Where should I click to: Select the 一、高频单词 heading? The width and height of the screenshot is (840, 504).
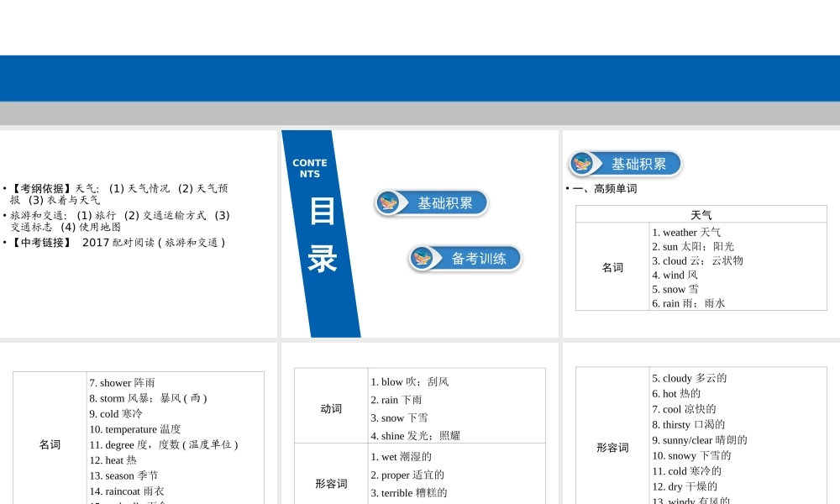point(603,189)
